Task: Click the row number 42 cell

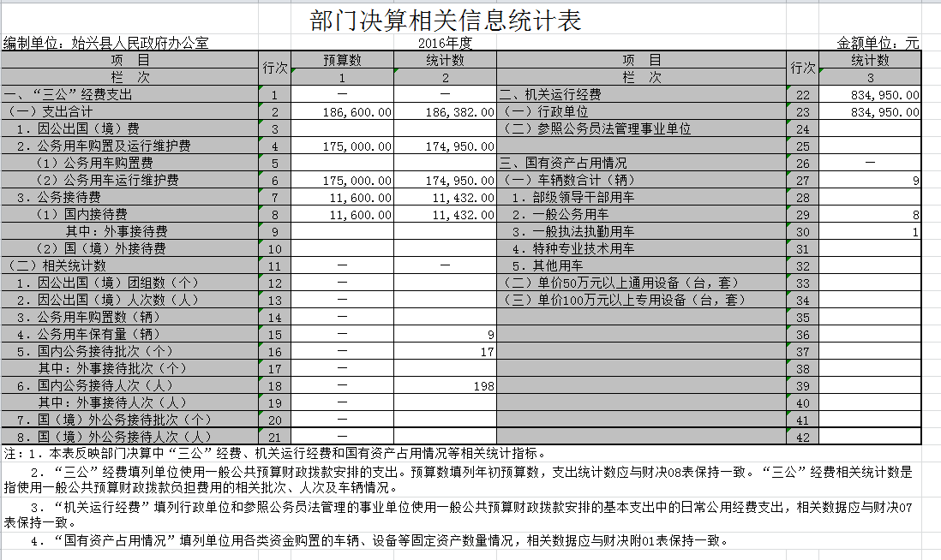Action: (802, 437)
